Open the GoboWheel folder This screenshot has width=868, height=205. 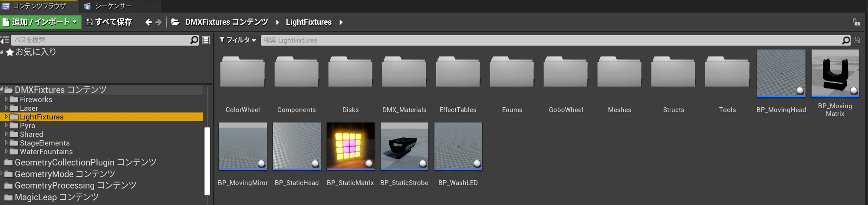[x=566, y=83]
